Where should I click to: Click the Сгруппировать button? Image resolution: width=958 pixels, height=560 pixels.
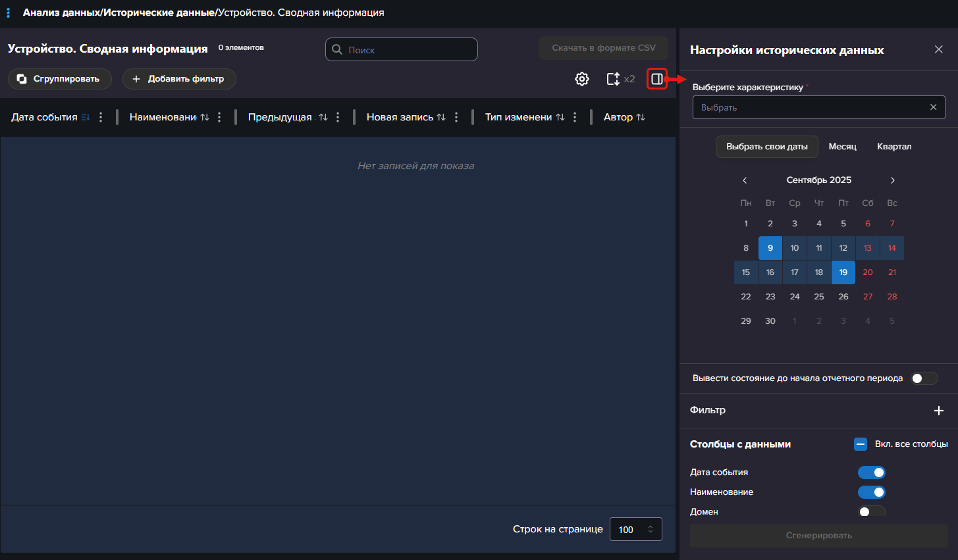[x=59, y=79]
